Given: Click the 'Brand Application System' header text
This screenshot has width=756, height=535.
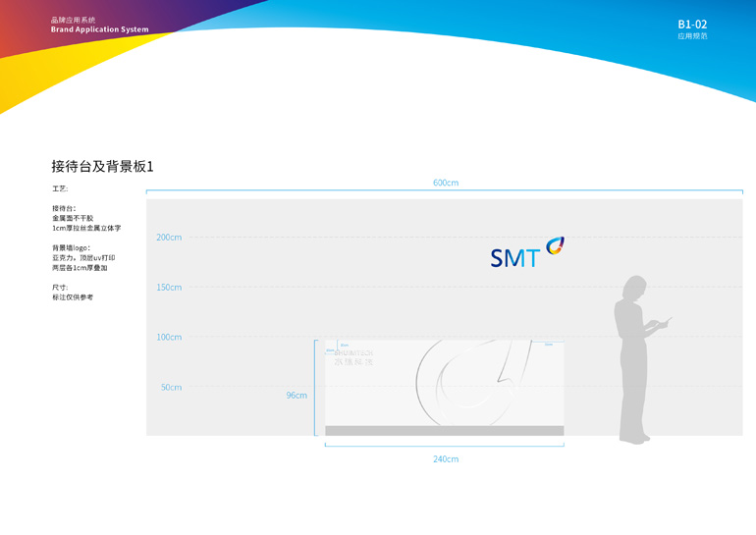Looking at the screenshot, I should 100,29.
